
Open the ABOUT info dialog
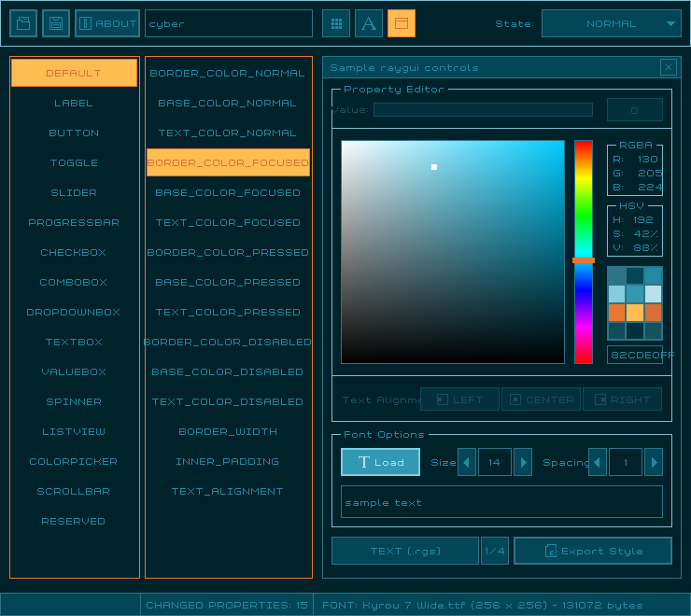(x=107, y=23)
